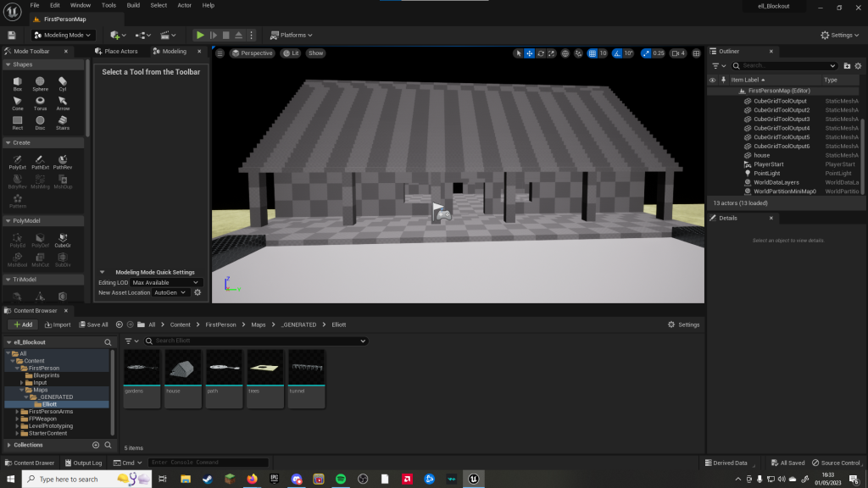The width and height of the screenshot is (868, 488).
Task: Click the rotate transform gizmo icon
Action: (540, 53)
